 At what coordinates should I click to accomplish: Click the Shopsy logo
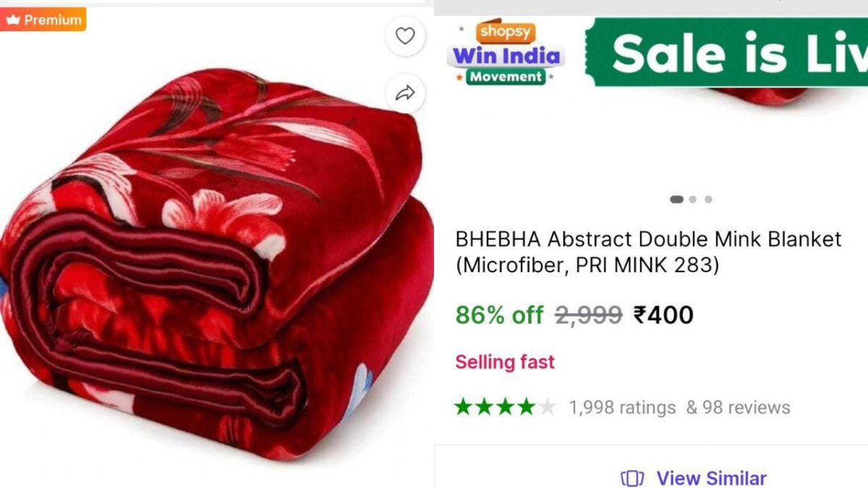point(505,32)
